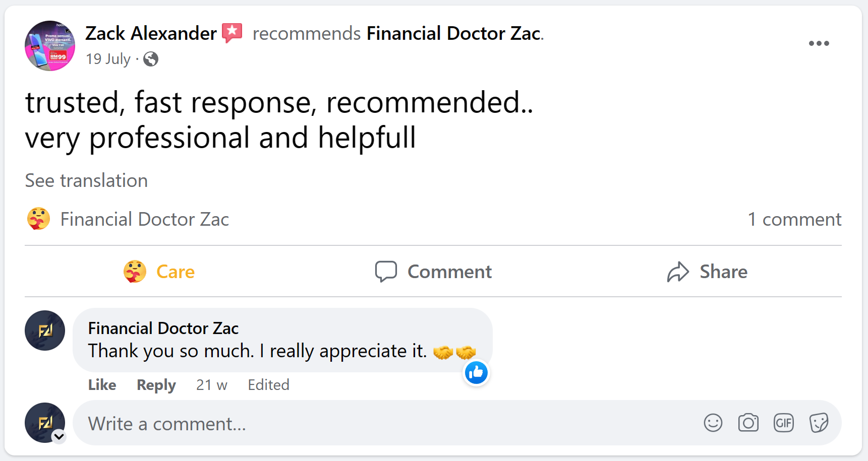Open the sticker picker icon
This screenshot has width=868, height=461.
coord(819,423)
